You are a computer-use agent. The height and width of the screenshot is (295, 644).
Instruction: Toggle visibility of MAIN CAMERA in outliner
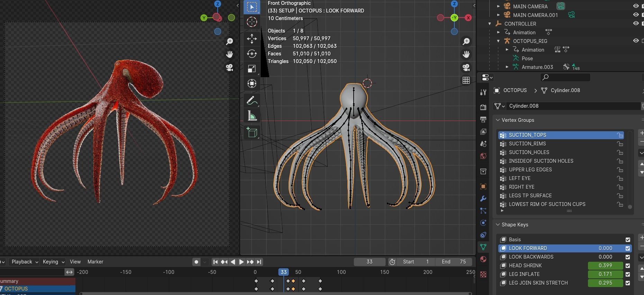click(x=636, y=6)
